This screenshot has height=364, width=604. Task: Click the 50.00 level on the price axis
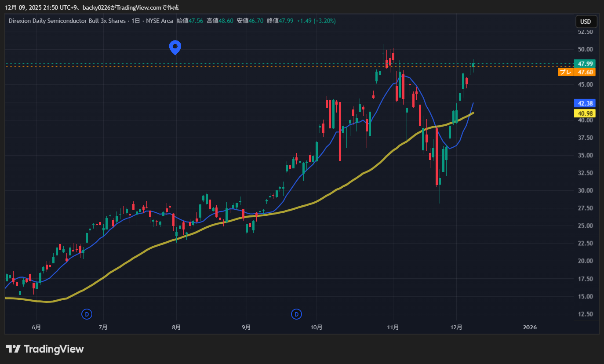pyautogui.click(x=585, y=49)
